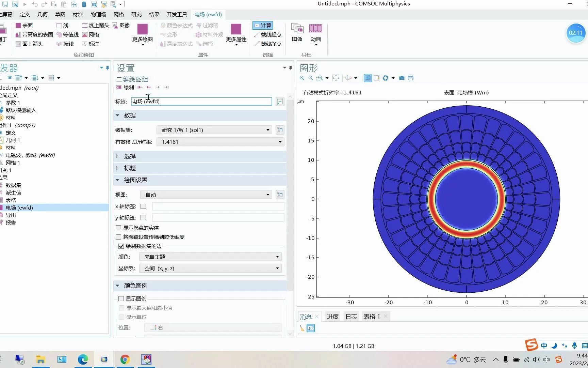Open the 网格 ribbon tab
This screenshot has width=588, height=368.
(119, 15)
